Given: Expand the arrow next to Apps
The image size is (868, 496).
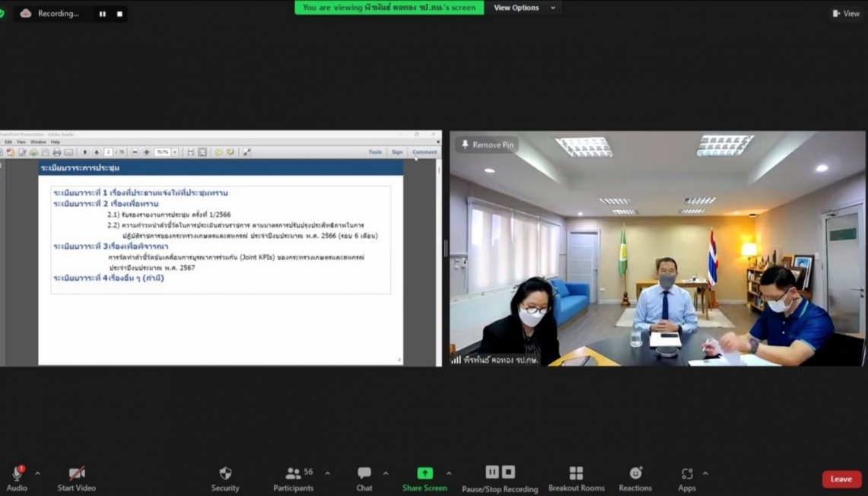Looking at the screenshot, I should (x=705, y=473).
